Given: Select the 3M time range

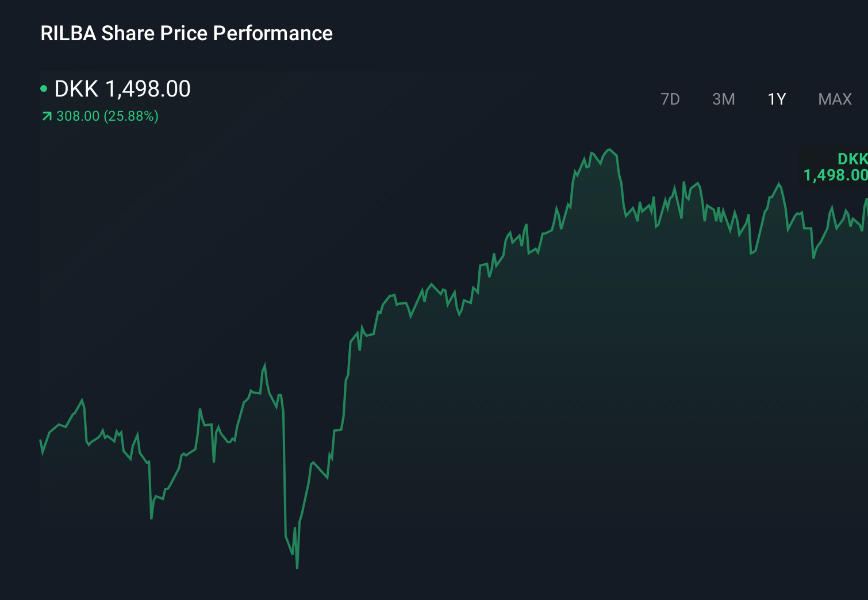Looking at the screenshot, I should pos(723,99).
